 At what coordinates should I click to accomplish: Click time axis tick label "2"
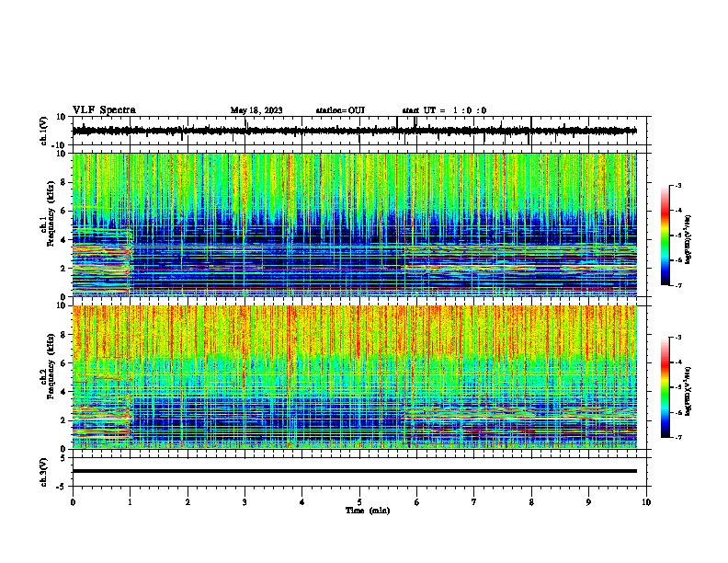pyautogui.click(x=188, y=502)
